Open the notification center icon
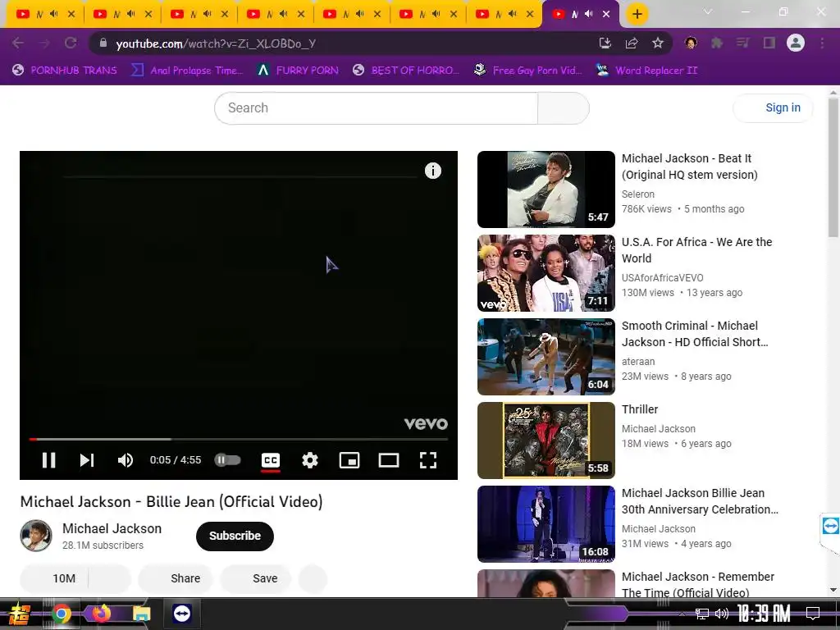840x630 pixels. click(x=813, y=614)
